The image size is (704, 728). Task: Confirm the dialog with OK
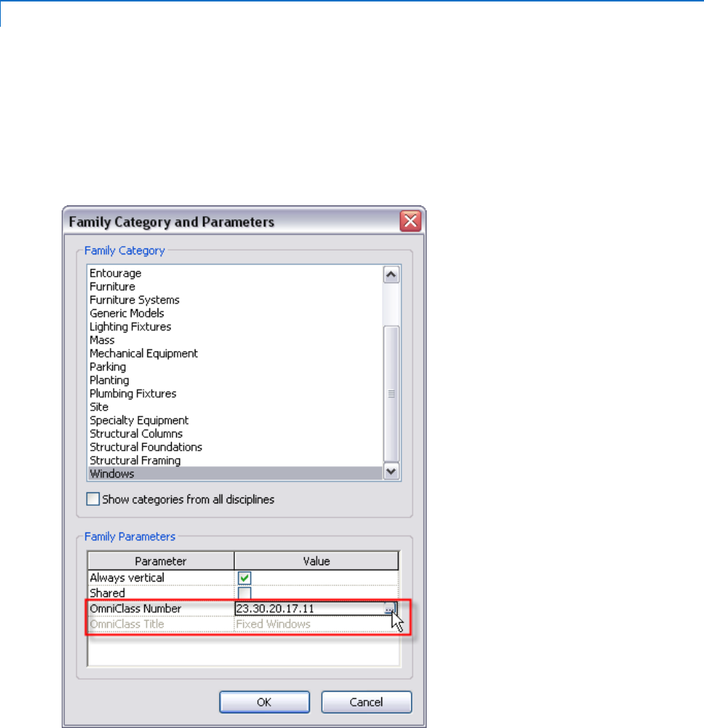(x=265, y=702)
